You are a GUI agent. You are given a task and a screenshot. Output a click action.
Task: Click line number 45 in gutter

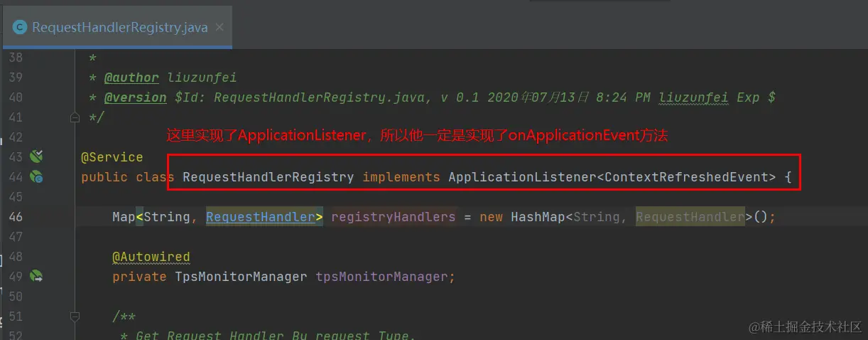coord(15,196)
